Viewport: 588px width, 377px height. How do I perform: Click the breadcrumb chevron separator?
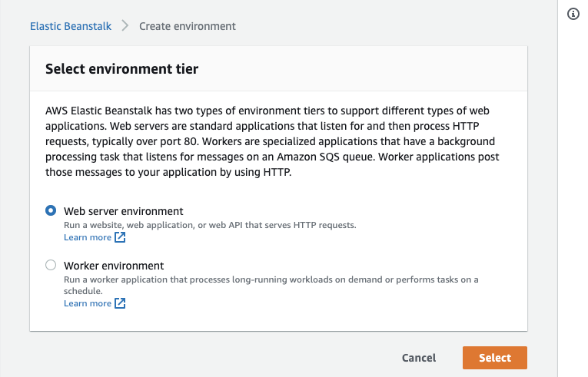[125, 26]
